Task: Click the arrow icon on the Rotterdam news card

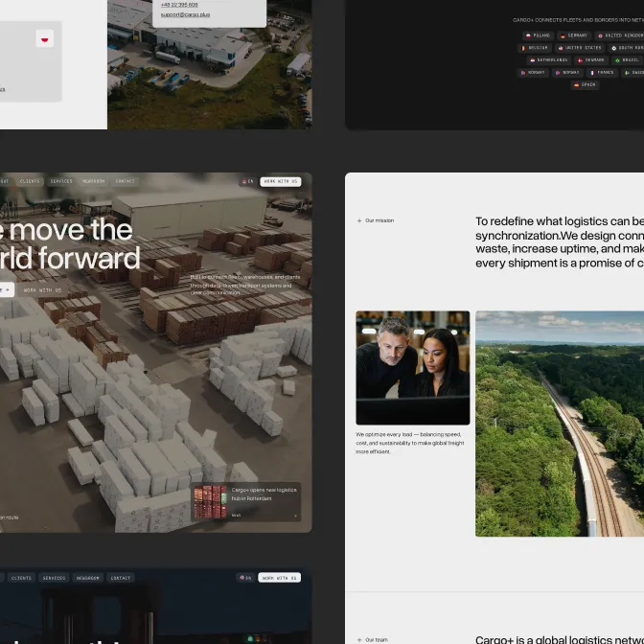Action: pyautogui.click(x=295, y=516)
